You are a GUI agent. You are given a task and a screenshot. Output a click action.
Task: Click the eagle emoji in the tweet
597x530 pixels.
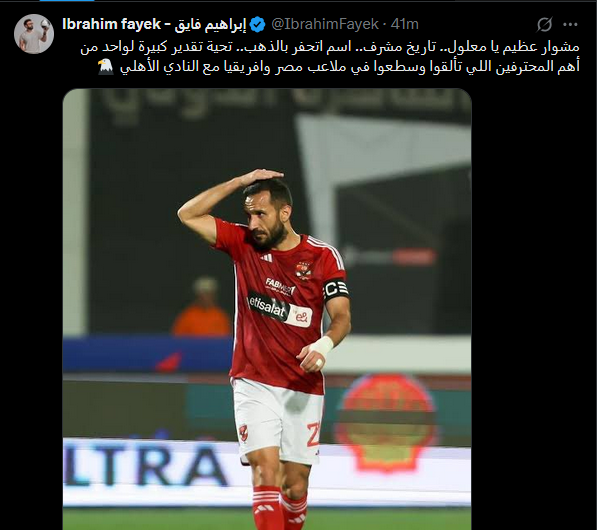click(x=105, y=67)
